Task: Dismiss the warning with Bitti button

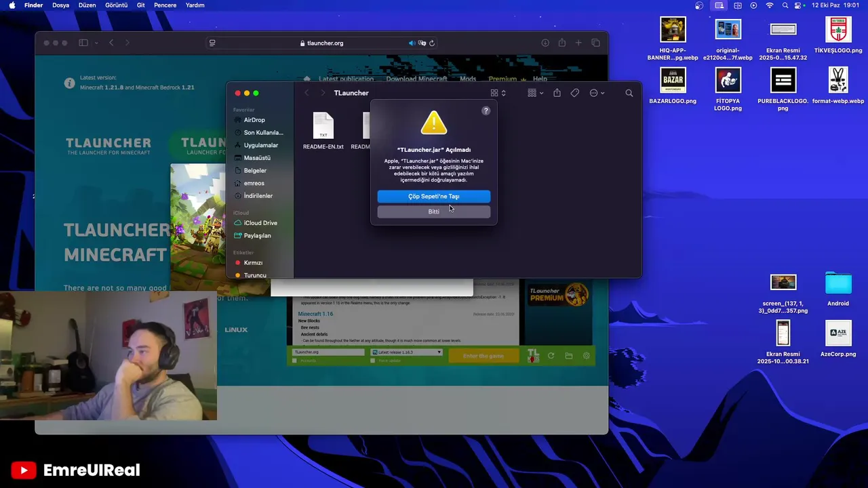Action: tap(434, 211)
